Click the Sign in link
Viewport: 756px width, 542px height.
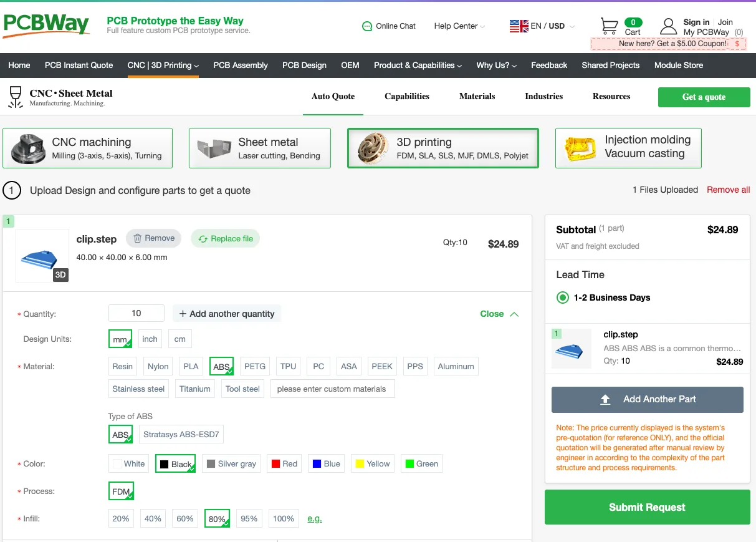click(x=696, y=22)
